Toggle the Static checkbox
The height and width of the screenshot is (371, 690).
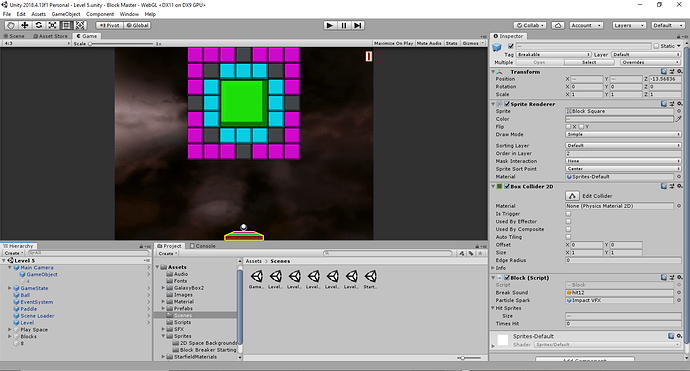656,46
